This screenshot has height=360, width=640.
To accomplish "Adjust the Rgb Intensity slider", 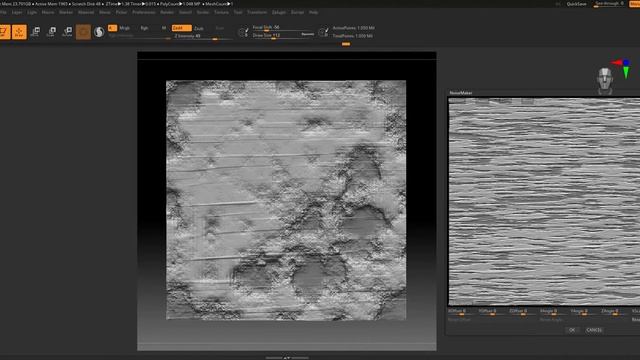I will click(139, 36).
